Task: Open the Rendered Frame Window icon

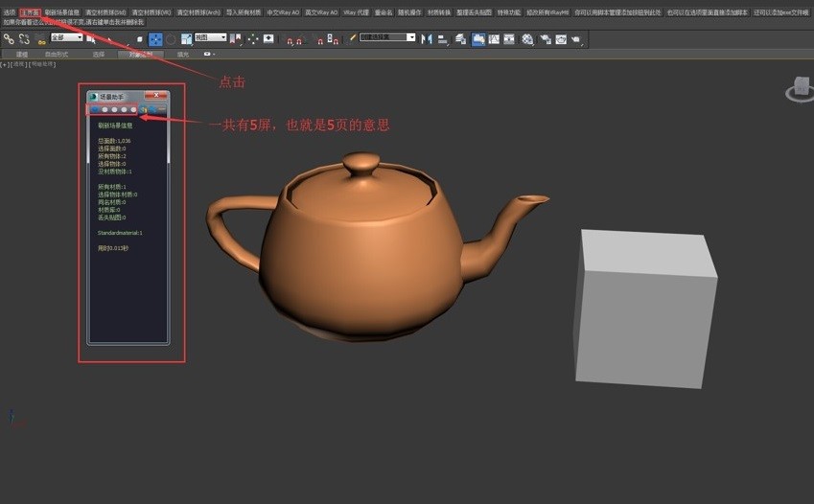Action: pyautogui.click(x=561, y=39)
